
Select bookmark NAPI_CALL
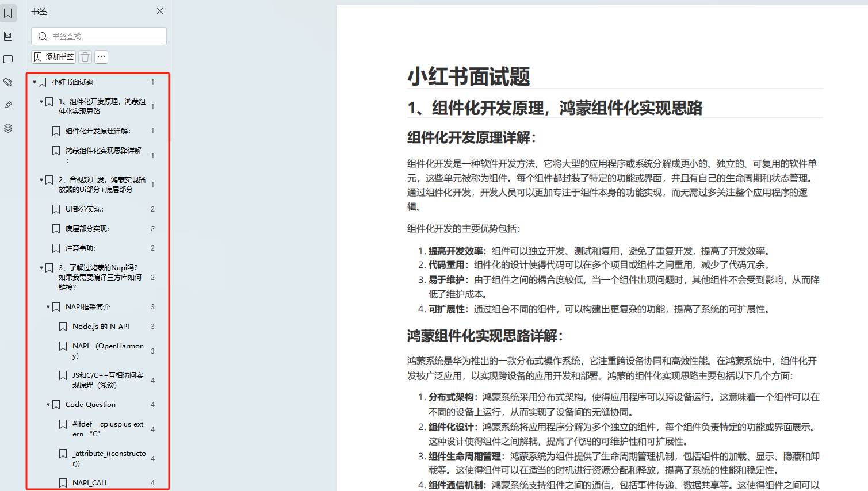pyautogui.click(x=90, y=483)
